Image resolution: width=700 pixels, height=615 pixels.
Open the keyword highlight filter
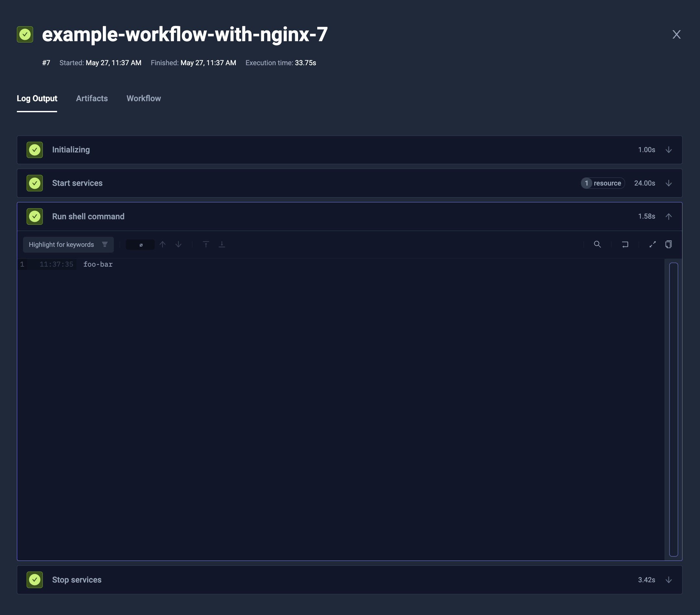[68, 245]
